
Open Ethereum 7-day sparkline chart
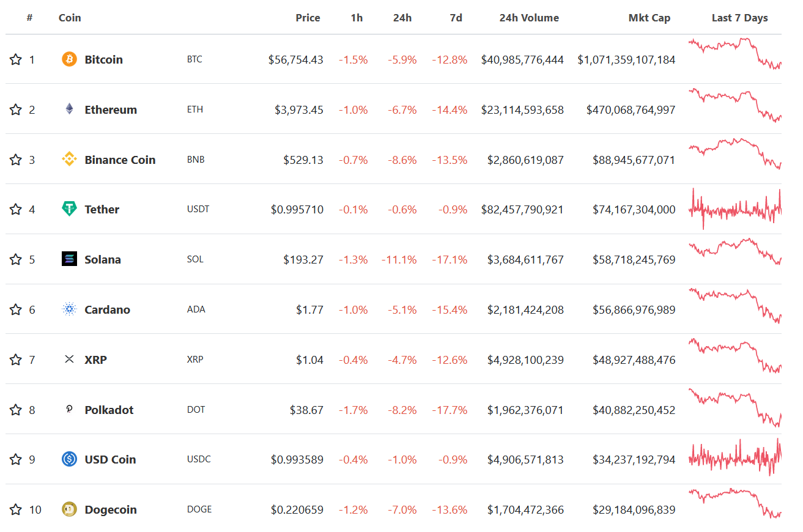pos(735,105)
